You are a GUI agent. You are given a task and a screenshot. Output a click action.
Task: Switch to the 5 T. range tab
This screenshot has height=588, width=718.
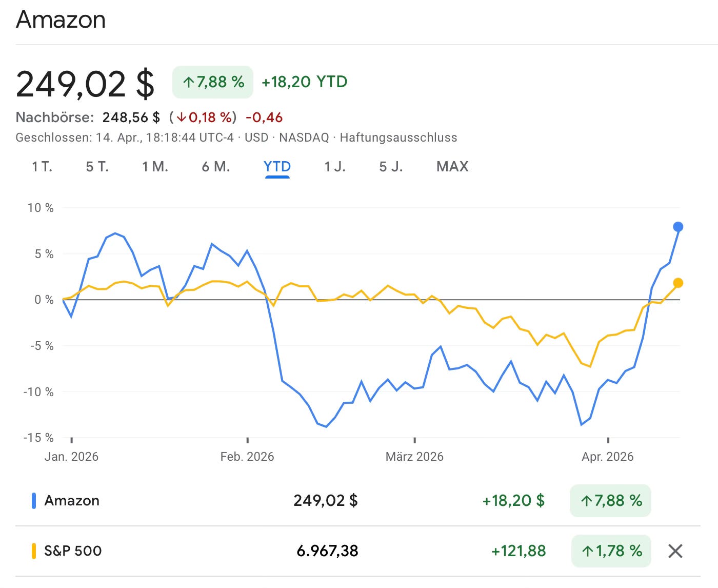pos(97,167)
